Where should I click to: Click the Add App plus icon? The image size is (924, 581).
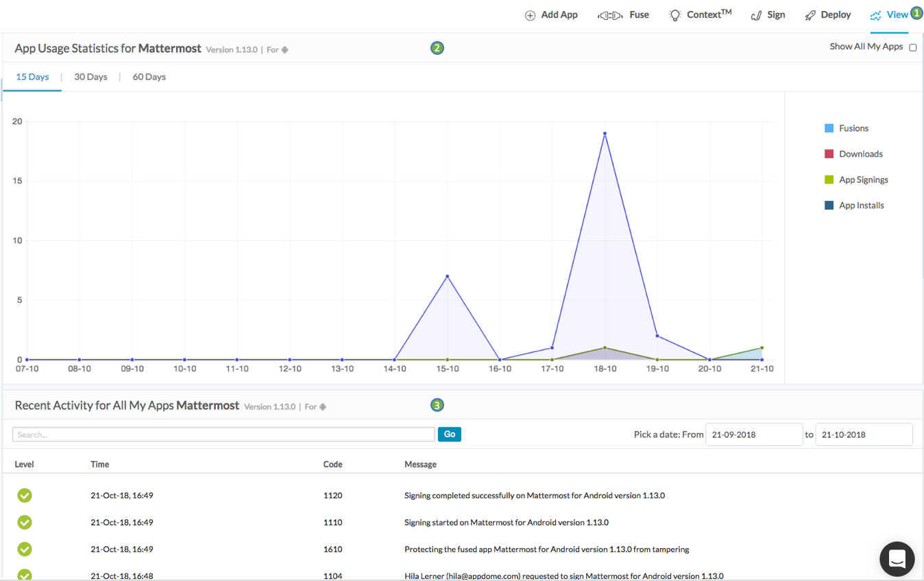tap(530, 16)
